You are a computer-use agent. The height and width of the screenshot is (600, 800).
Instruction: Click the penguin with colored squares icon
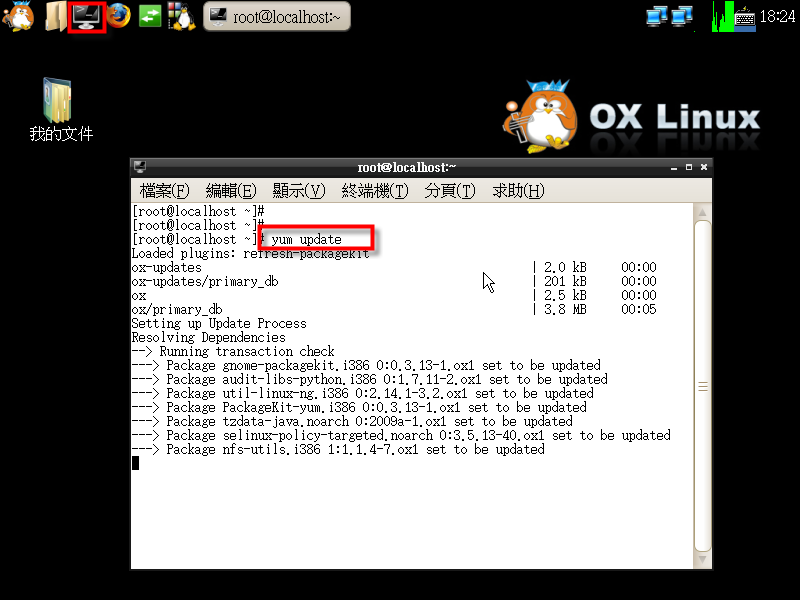pyautogui.click(x=181, y=16)
